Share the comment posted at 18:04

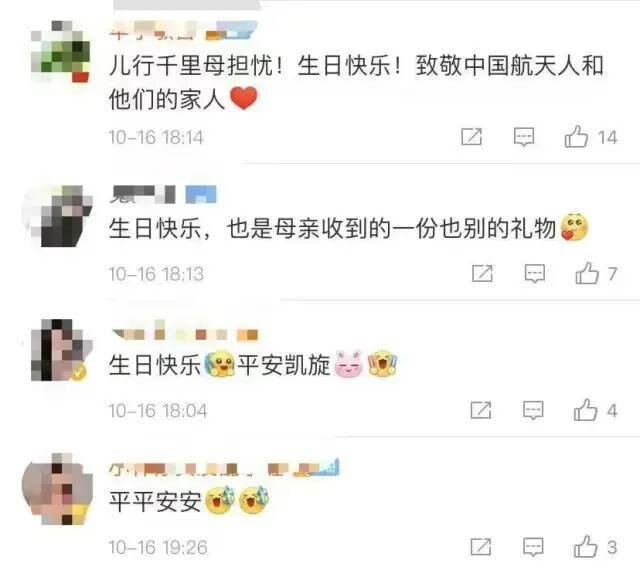[481, 410]
